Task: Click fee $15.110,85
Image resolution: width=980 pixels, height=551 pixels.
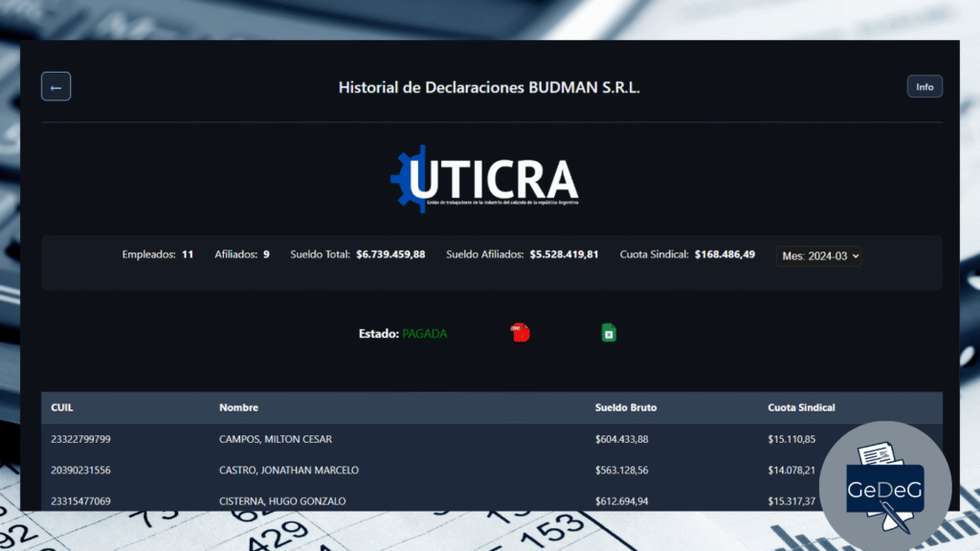Action: coord(791,439)
